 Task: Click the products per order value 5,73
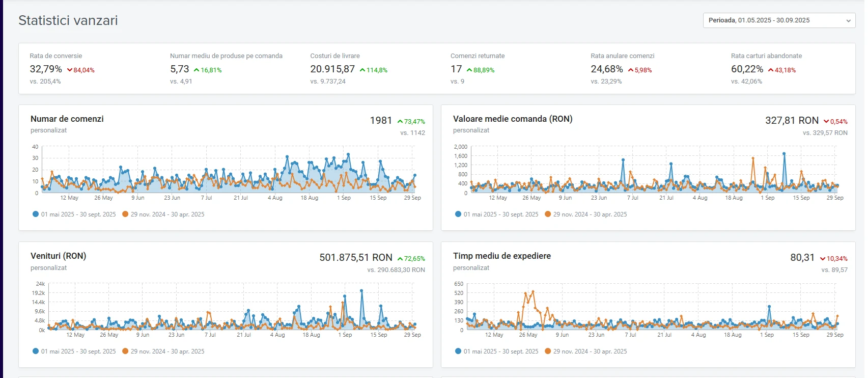pyautogui.click(x=180, y=69)
